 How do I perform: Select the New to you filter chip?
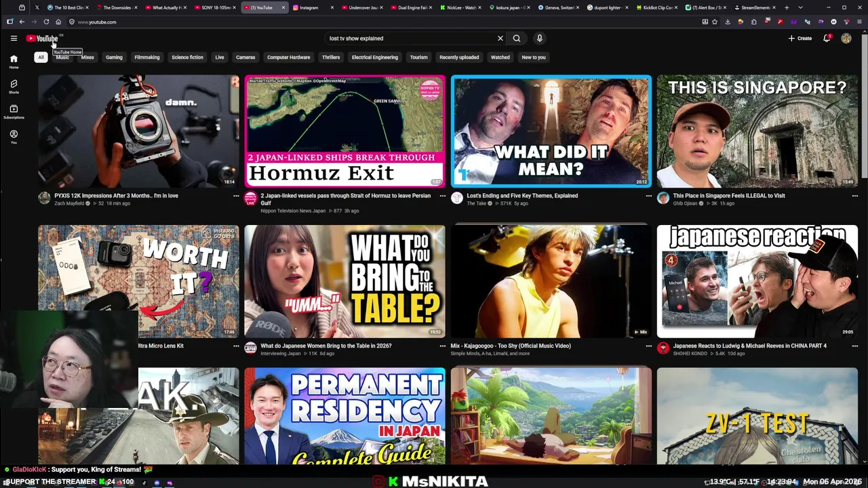pyautogui.click(x=534, y=58)
